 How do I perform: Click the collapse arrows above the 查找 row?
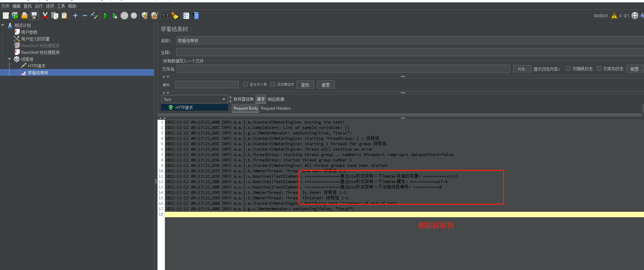click(x=166, y=77)
